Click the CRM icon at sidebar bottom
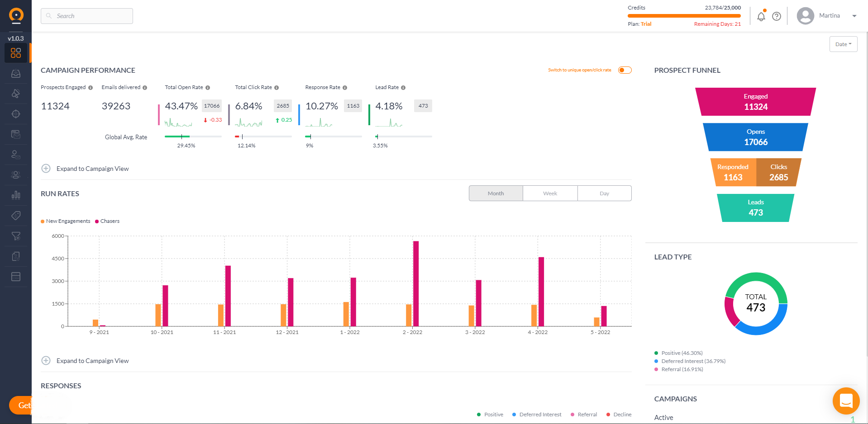Image resolution: width=868 pixels, height=424 pixels. [x=16, y=276]
